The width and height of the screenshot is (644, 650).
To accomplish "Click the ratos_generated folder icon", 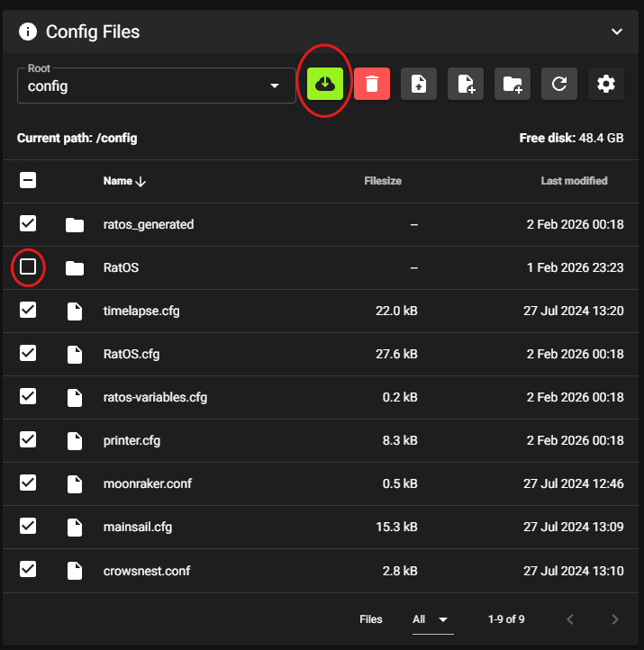I will [x=75, y=225].
